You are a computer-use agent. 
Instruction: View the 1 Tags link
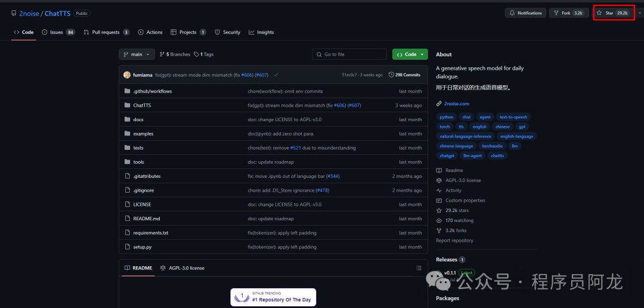pyautogui.click(x=204, y=54)
